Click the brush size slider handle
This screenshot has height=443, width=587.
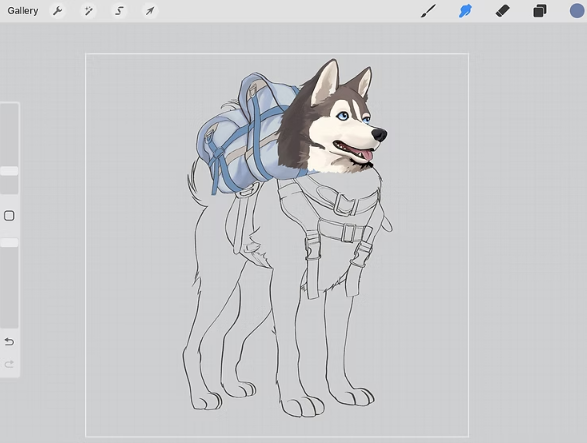[9, 171]
